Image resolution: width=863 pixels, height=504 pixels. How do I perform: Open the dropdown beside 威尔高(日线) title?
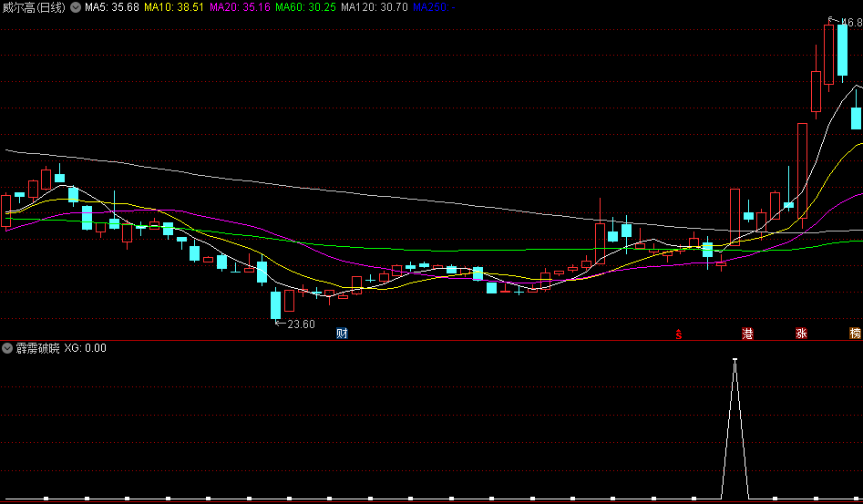pyautogui.click(x=76, y=7)
